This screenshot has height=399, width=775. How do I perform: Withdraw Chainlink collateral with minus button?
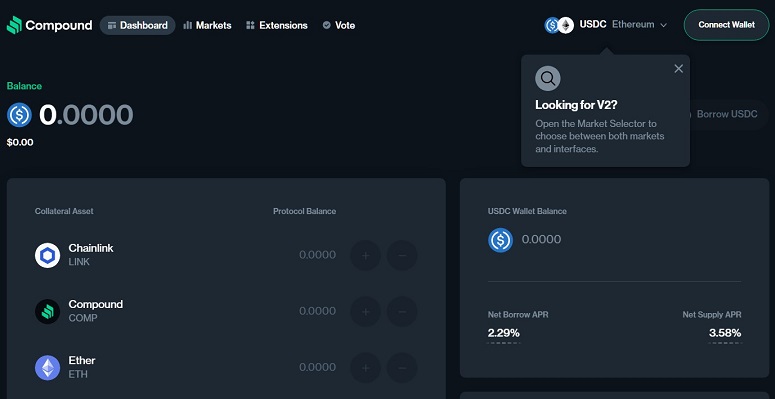(x=402, y=255)
